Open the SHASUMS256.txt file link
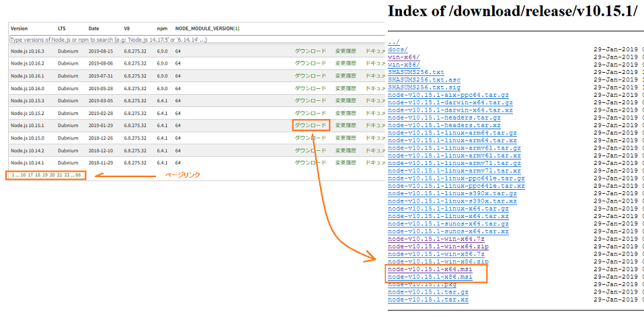 415,73
